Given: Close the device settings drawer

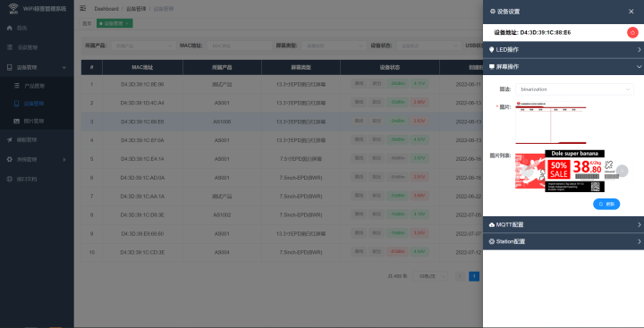Looking at the screenshot, I should pyautogui.click(x=631, y=12).
